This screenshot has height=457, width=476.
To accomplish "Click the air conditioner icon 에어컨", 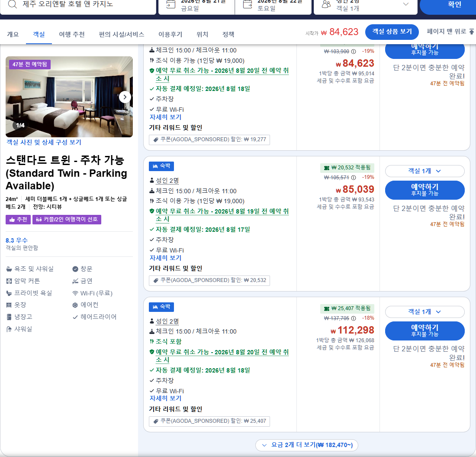I will (75, 305).
